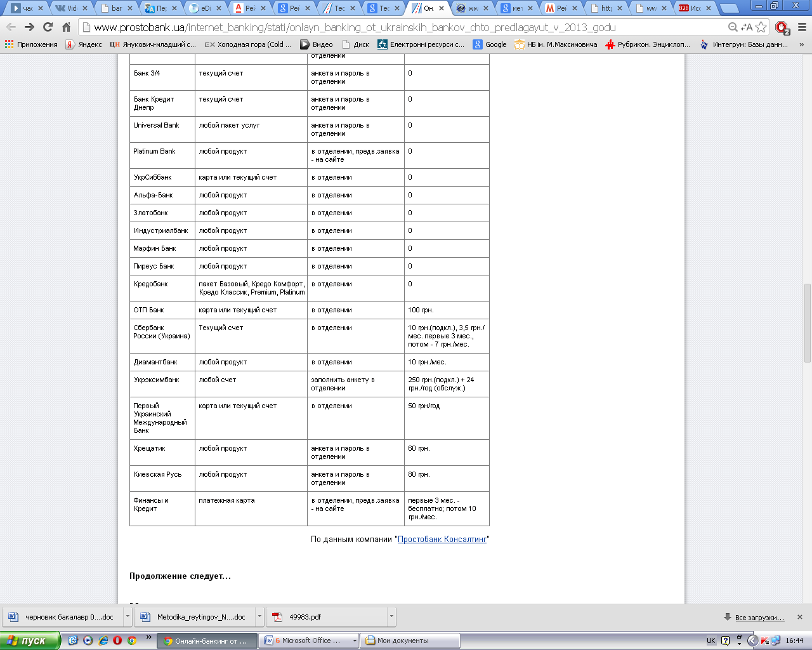Open the help question-mark tray icon
This screenshot has width=812, height=650.
click(726, 641)
